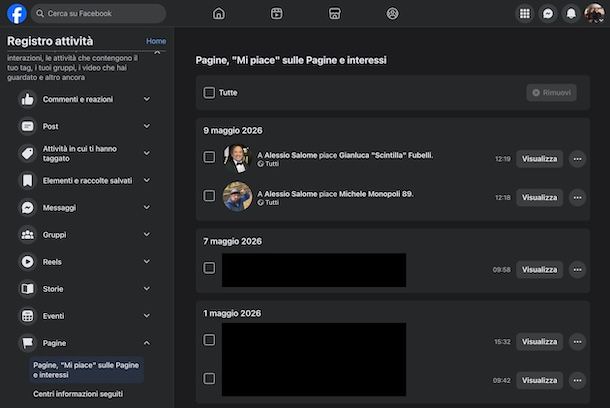
Task: Click Visualizza for Michele Monopoli 89
Action: click(540, 198)
